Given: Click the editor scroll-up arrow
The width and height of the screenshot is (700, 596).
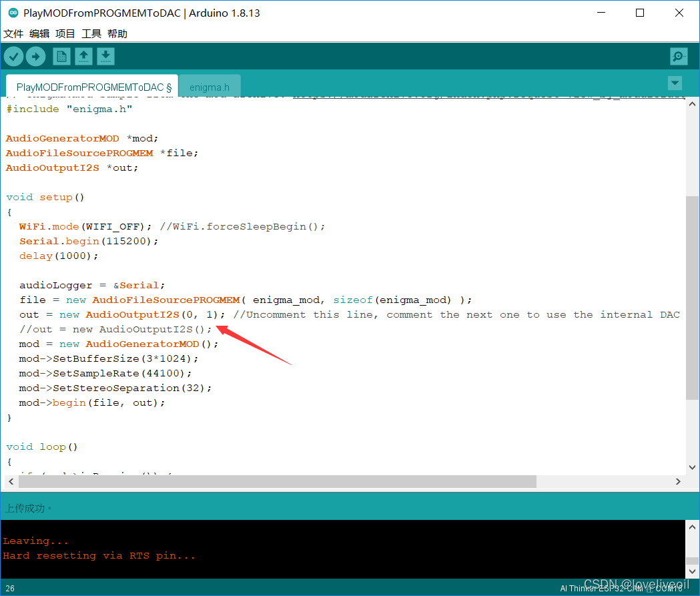Looking at the screenshot, I should [x=692, y=104].
